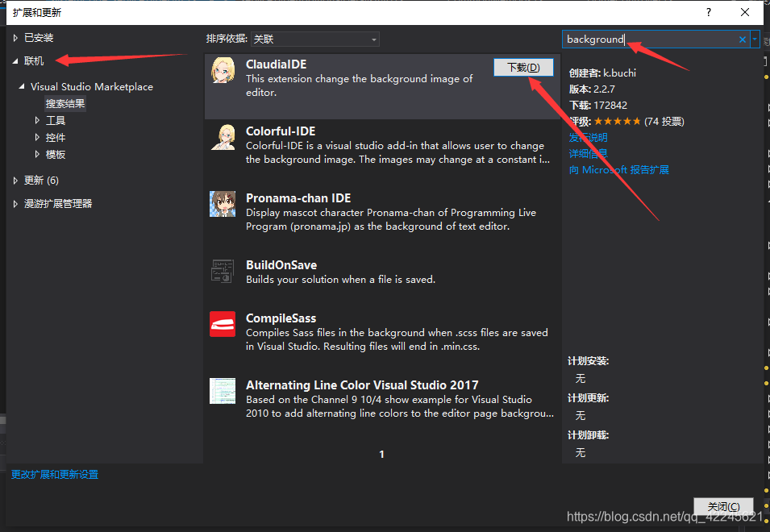The width and height of the screenshot is (770, 532).
Task: Click the 联机 label text
Action: click(34, 60)
